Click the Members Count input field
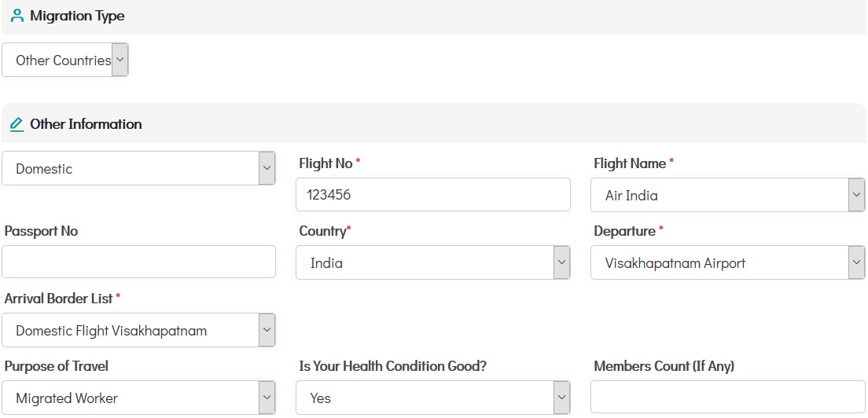This screenshot has height=418, width=868. [727, 398]
